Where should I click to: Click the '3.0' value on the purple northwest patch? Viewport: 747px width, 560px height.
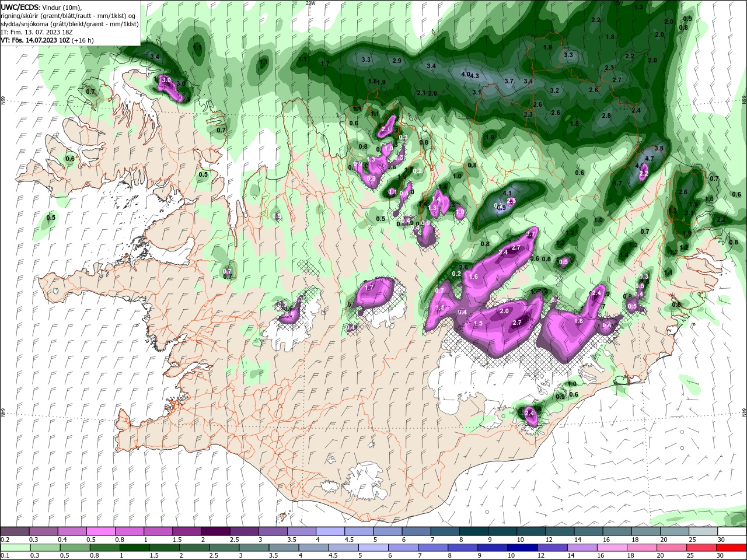pos(166,80)
